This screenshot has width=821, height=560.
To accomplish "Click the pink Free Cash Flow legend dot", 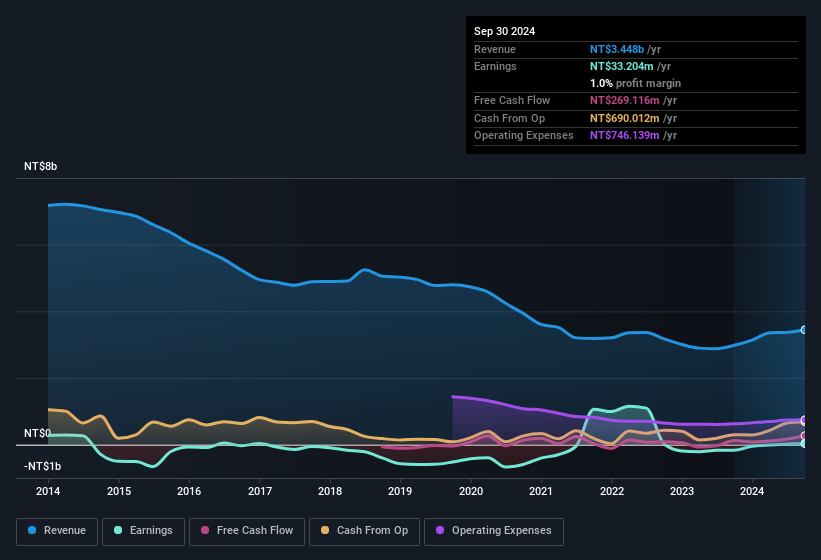I will [205, 530].
